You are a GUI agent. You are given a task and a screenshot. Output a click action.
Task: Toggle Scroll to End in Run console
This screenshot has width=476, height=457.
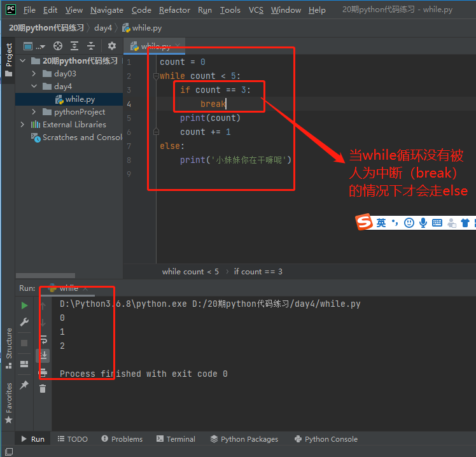(x=43, y=356)
